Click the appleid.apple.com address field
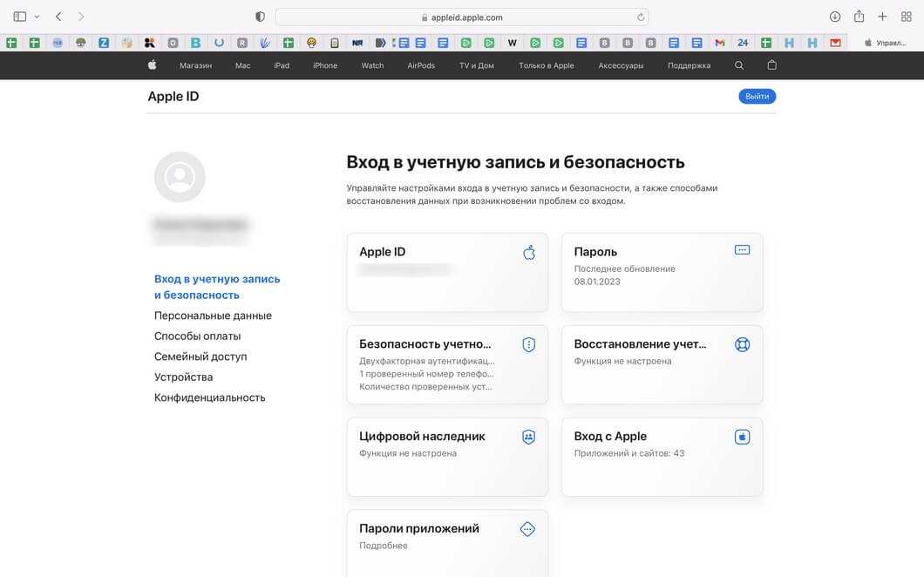This screenshot has width=924, height=577. point(462,17)
